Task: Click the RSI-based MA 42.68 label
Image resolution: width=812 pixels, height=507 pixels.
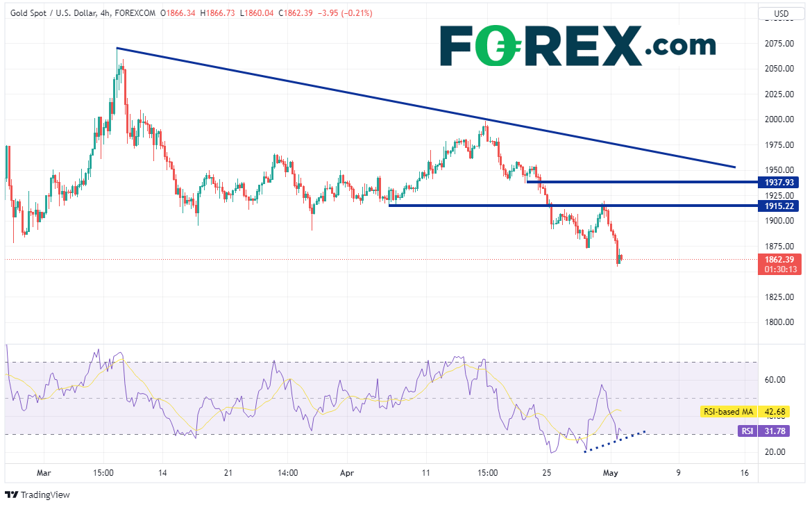Action: 750,412
